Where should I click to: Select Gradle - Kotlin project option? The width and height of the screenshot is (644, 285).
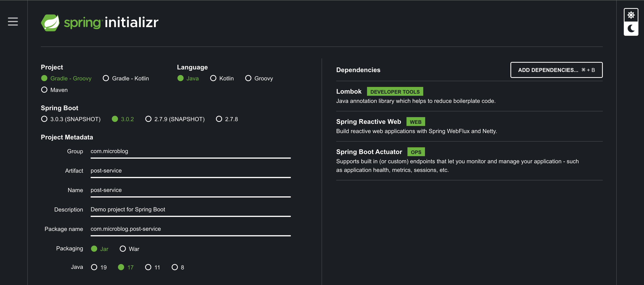pyautogui.click(x=106, y=78)
